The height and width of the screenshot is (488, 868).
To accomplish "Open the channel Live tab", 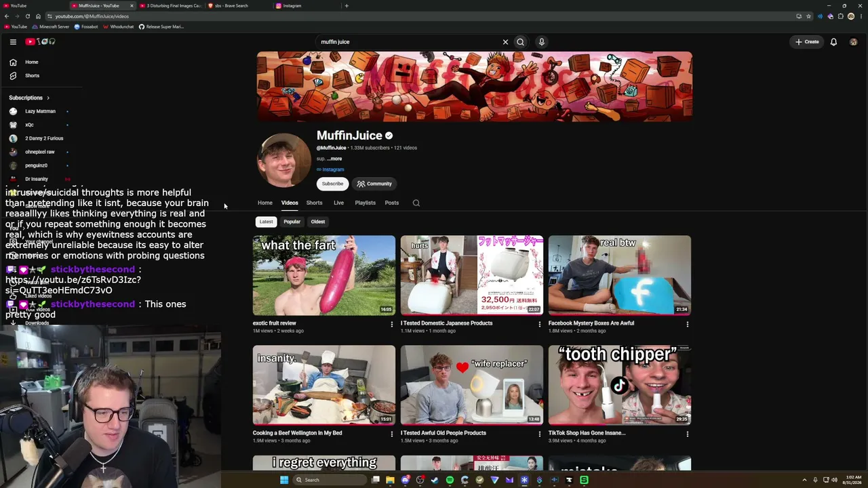I will [x=338, y=203].
